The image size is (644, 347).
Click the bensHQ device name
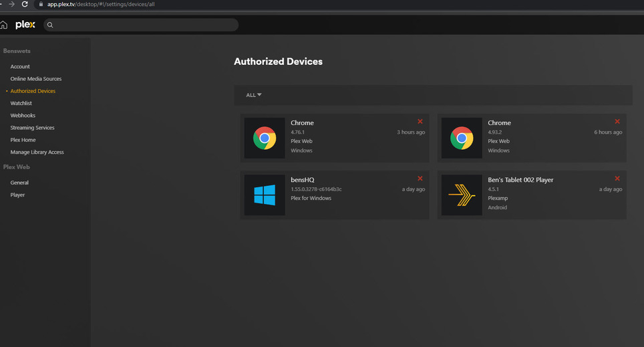tap(302, 180)
